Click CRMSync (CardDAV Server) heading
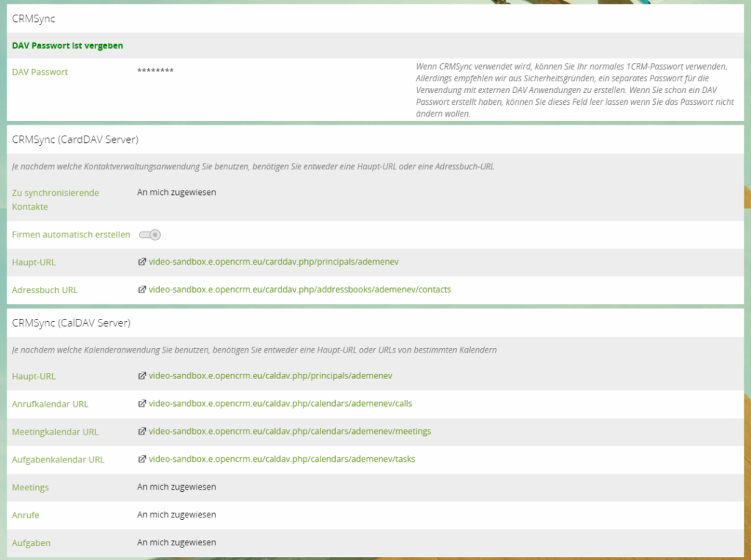 (x=76, y=139)
